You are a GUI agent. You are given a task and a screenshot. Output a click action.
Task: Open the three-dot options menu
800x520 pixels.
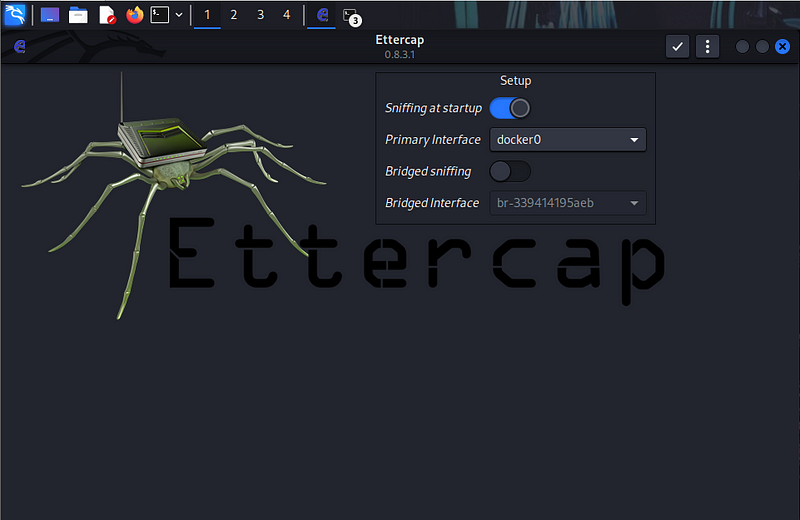click(x=707, y=47)
